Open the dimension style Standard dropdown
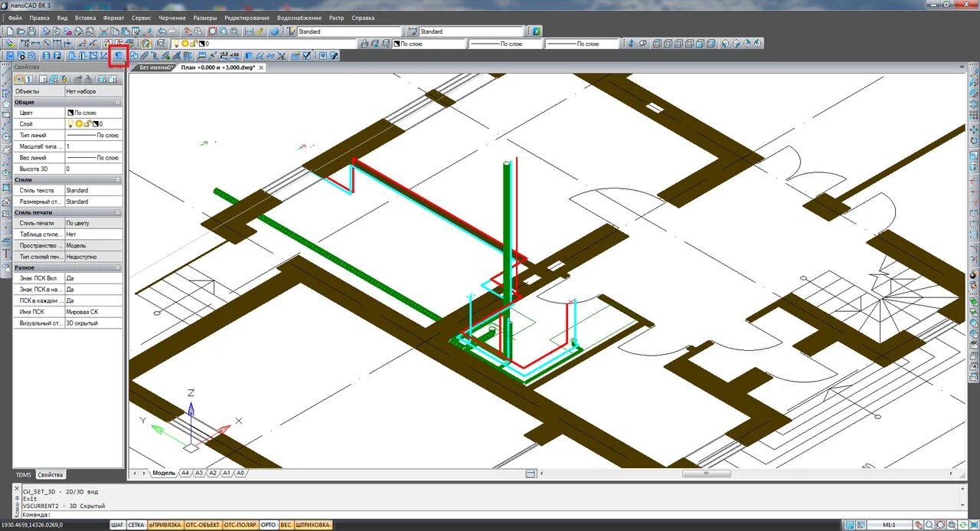 471,31
